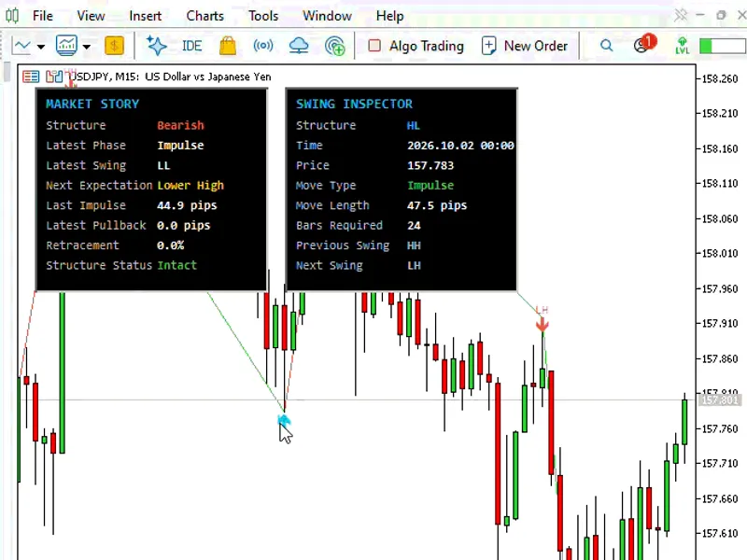Open the Tools menu
This screenshot has width=747, height=560.
[263, 16]
